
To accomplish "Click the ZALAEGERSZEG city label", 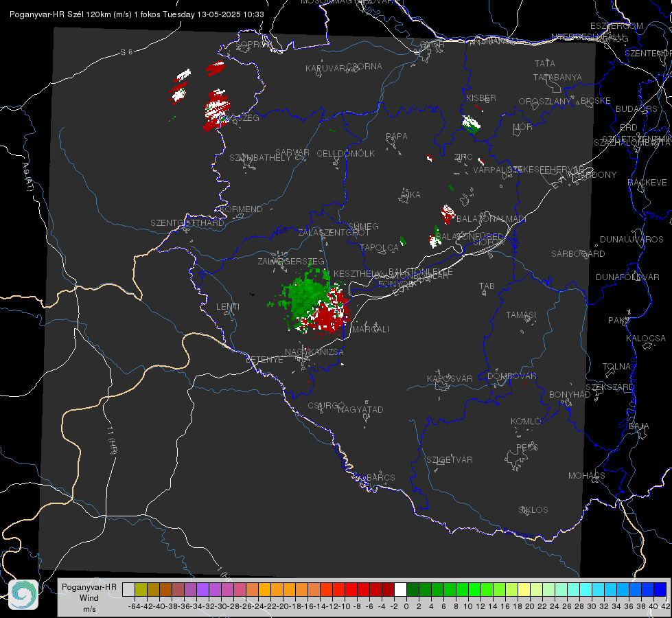I will point(291,261).
